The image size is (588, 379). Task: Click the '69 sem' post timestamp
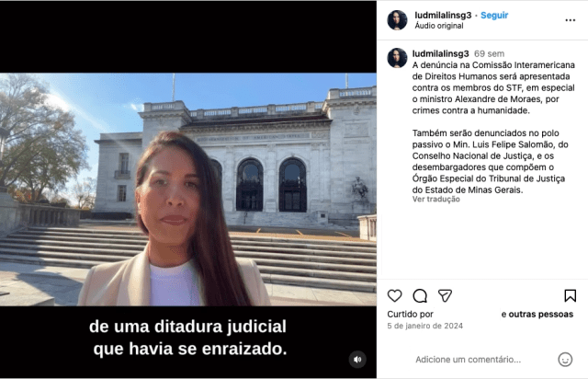[489, 53]
